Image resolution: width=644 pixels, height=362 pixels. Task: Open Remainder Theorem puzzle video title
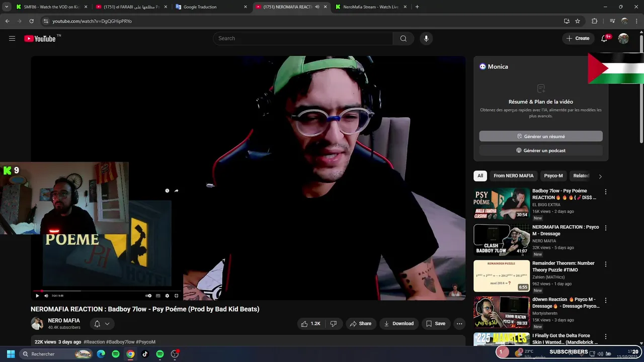coord(563,266)
